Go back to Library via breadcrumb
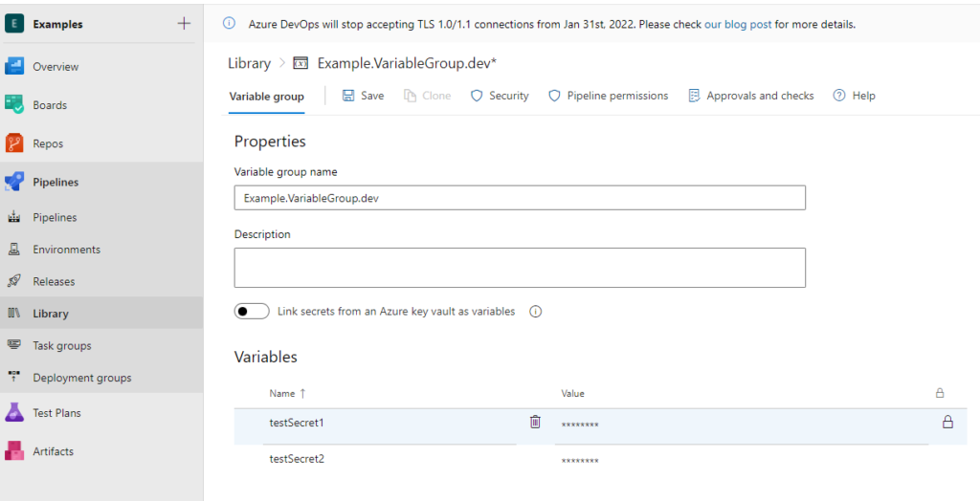Image resolution: width=980 pixels, height=501 pixels. pyautogui.click(x=250, y=63)
